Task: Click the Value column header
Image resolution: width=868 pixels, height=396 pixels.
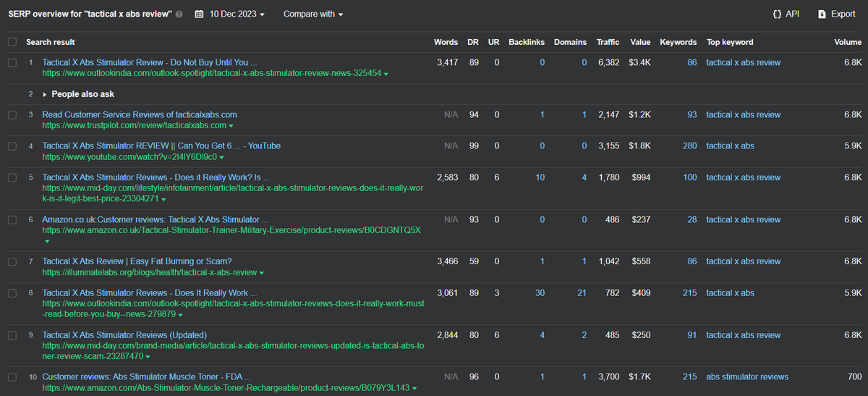Action: click(x=640, y=42)
